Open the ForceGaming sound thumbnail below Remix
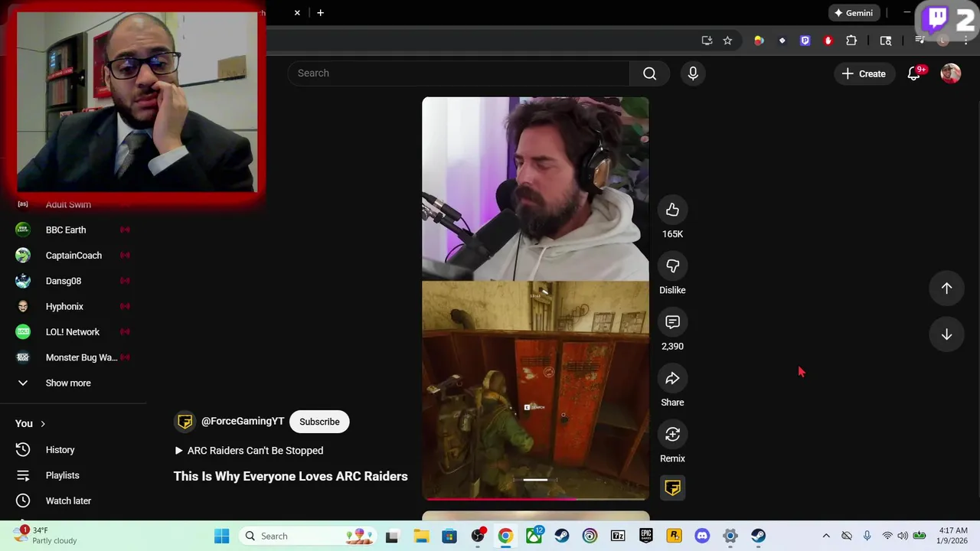The width and height of the screenshot is (980, 551). (673, 487)
